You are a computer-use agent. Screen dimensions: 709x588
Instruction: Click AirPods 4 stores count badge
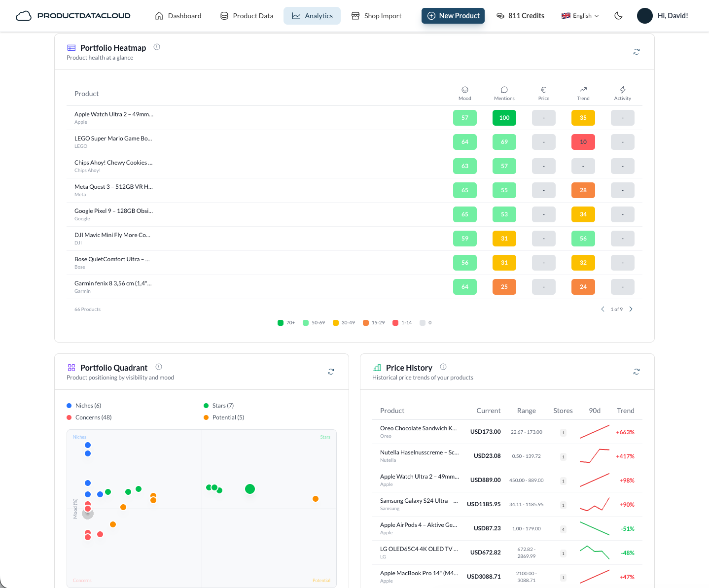pyautogui.click(x=563, y=529)
